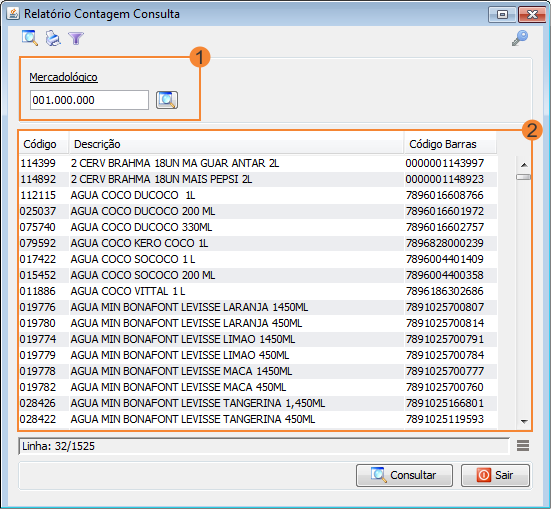Open Mercadológico lookup search button
The width and height of the screenshot is (551, 509).
[167, 100]
